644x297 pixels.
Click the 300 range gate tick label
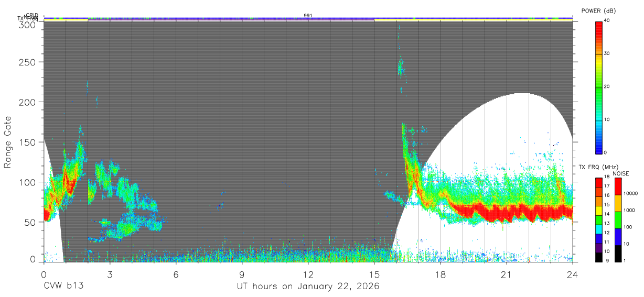click(x=28, y=24)
